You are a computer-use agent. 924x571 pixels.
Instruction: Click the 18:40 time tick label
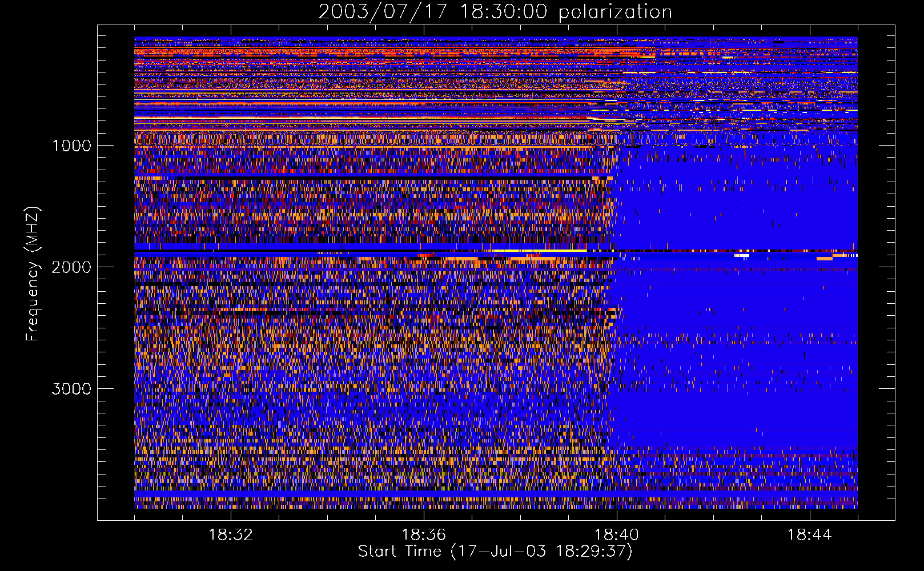click(x=617, y=535)
